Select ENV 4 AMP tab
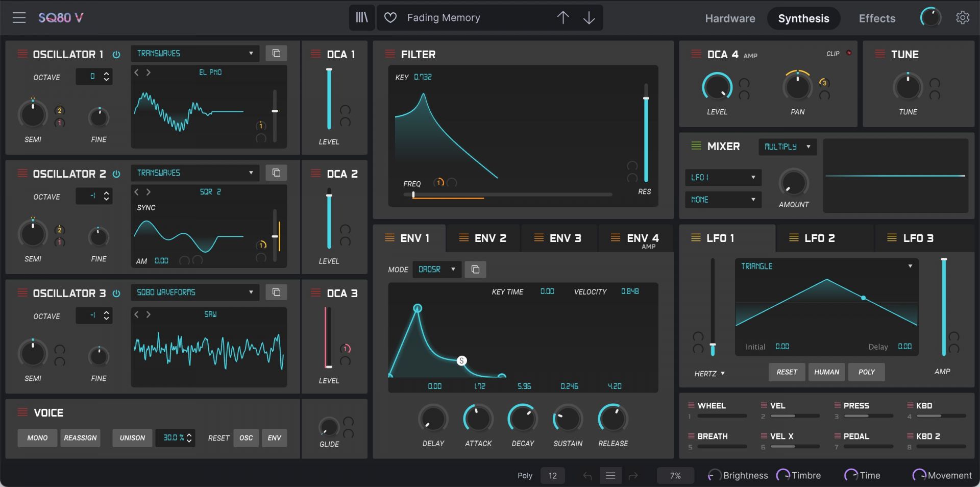 click(635, 238)
